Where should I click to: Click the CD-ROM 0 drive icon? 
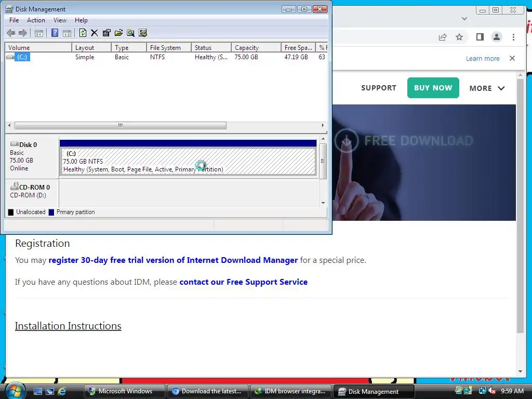[x=14, y=187]
